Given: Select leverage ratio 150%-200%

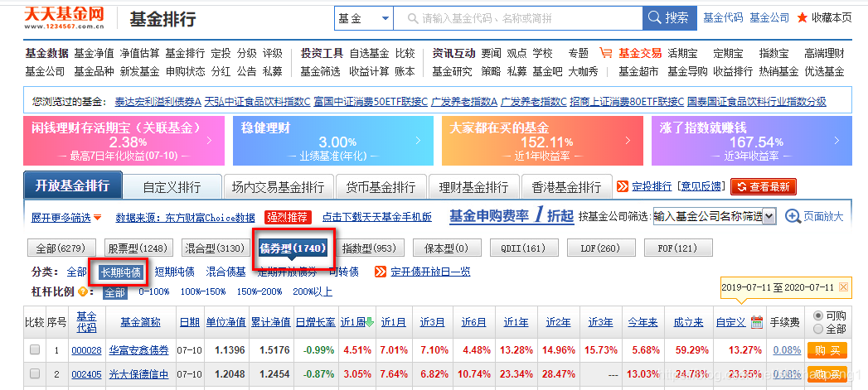Looking at the screenshot, I should click(261, 291).
